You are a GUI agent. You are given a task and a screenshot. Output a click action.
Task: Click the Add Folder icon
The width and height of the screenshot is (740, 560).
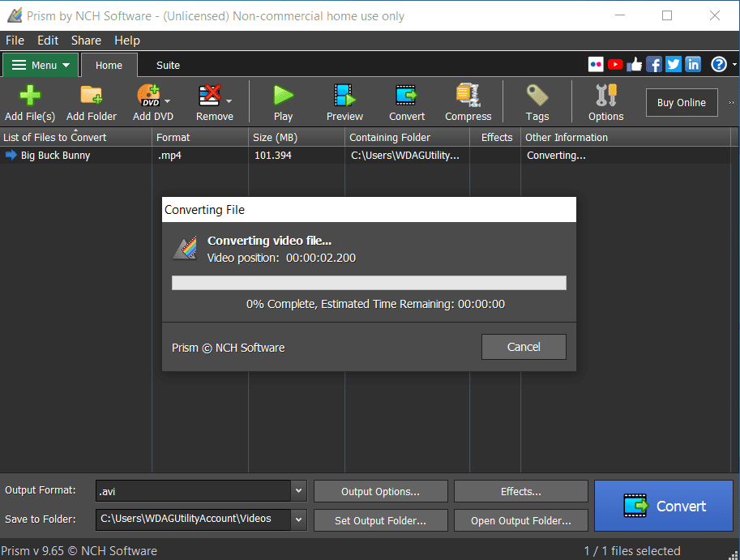tap(91, 95)
